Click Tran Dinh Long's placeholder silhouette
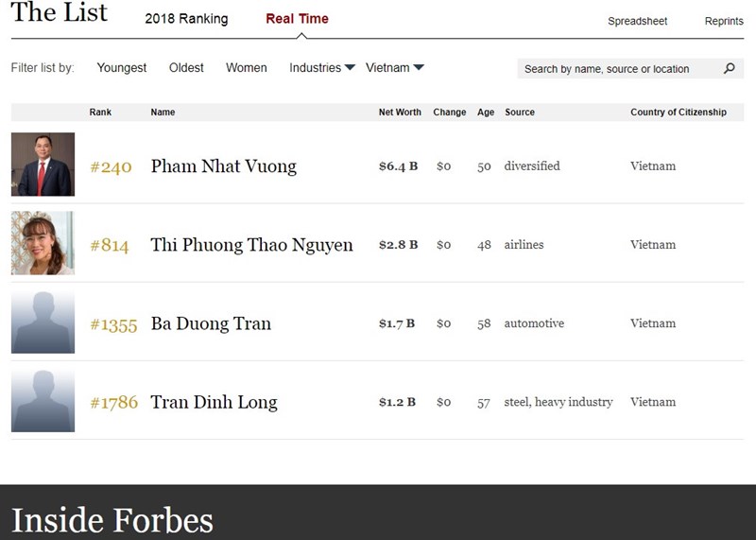 43,400
